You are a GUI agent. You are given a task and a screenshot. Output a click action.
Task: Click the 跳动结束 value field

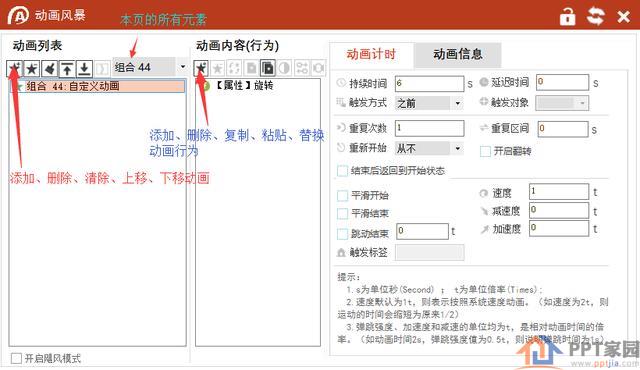coord(422,231)
